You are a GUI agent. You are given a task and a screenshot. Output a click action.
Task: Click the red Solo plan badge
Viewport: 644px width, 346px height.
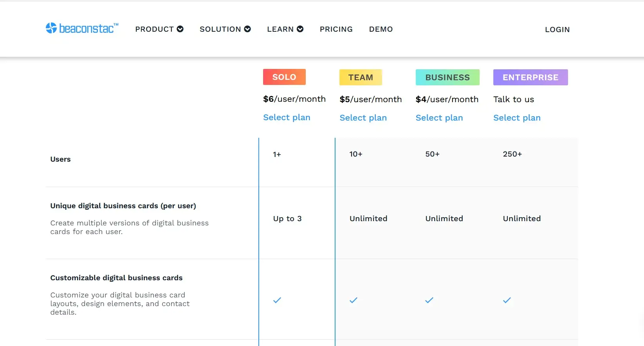[x=284, y=77]
